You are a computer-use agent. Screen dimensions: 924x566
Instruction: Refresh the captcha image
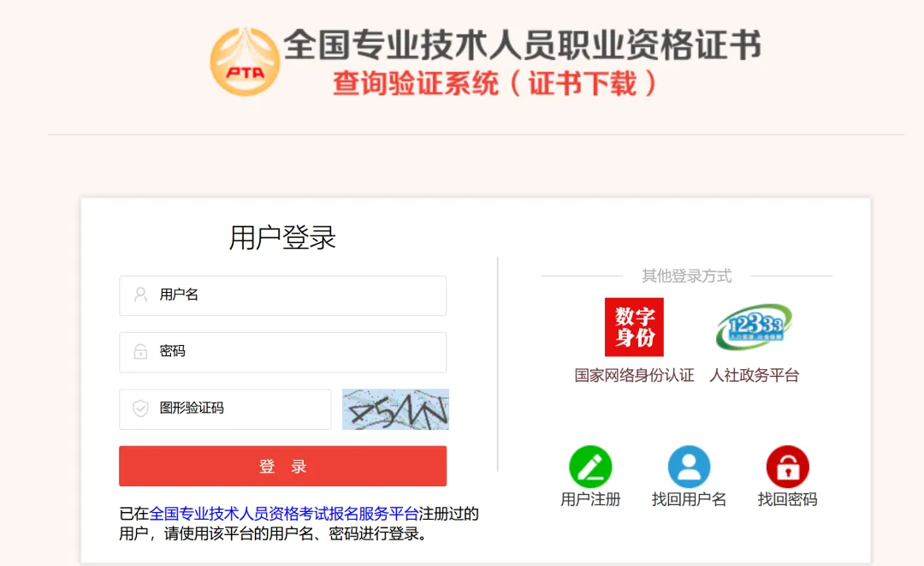[x=395, y=409]
